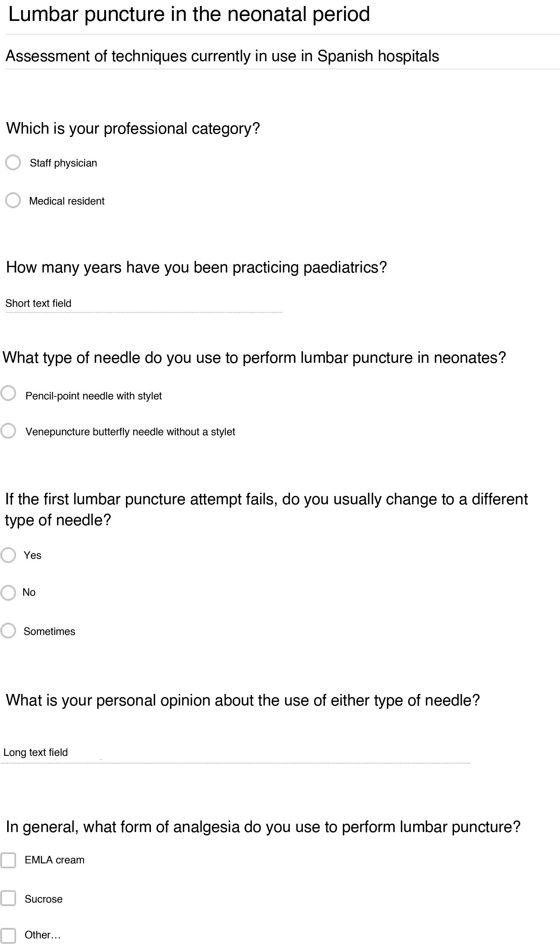Tick the Sucrose checkbox
Image resolution: width=560 pixels, height=944 pixels.
click(8, 898)
